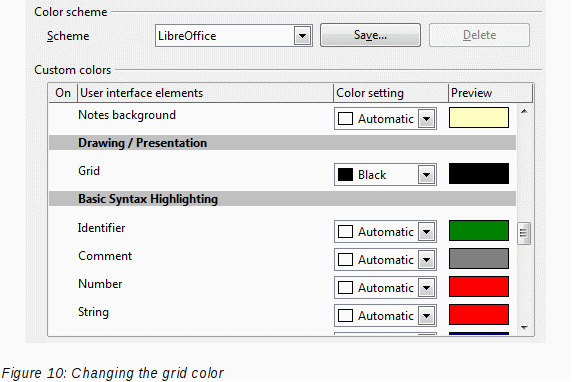Click the Notes background pale yellow preview swatch
The image size is (572, 382).
pyautogui.click(x=479, y=117)
